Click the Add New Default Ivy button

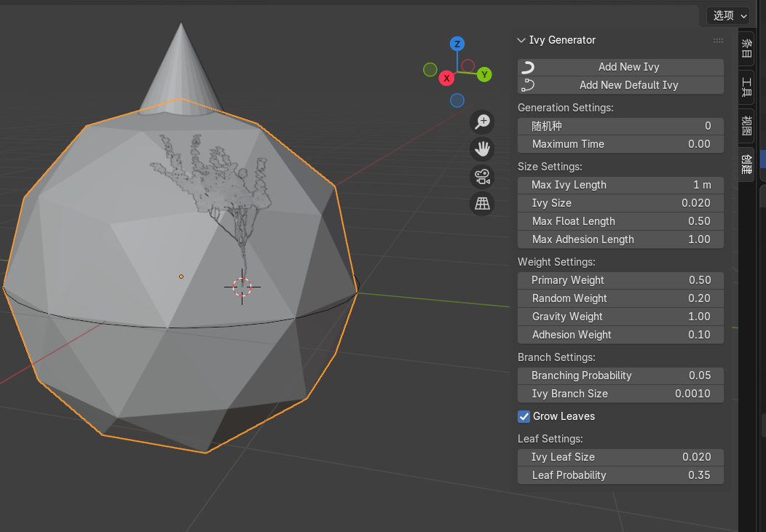click(620, 85)
